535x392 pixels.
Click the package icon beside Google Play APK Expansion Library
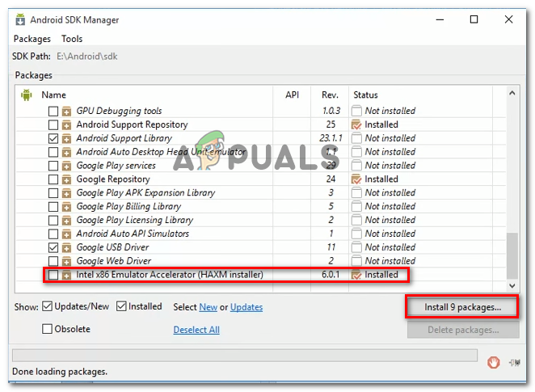66,193
